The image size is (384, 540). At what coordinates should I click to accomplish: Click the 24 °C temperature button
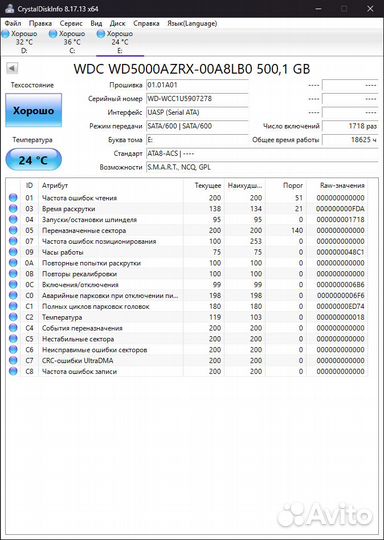click(33, 160)
